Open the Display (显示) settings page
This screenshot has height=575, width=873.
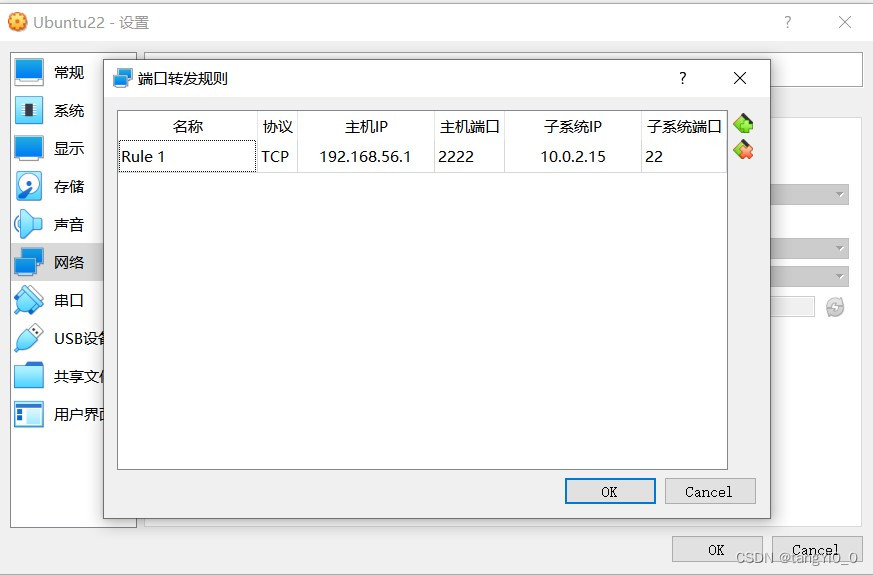pos(57,148)
